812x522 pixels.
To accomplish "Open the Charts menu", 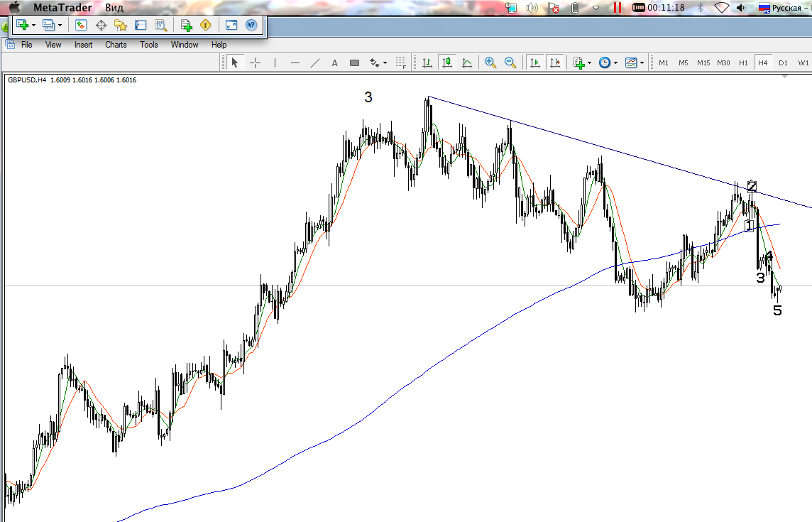I will (x=116, y=45).
